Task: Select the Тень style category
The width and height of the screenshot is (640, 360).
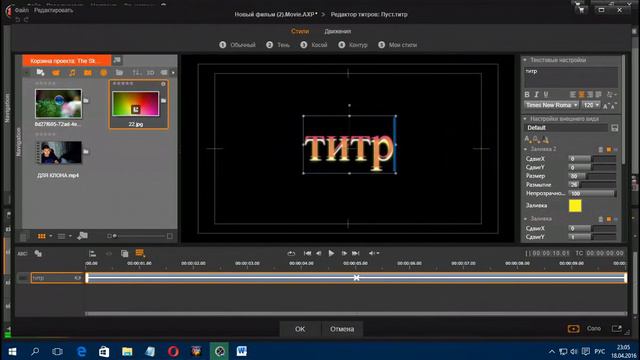Action: 278,45
